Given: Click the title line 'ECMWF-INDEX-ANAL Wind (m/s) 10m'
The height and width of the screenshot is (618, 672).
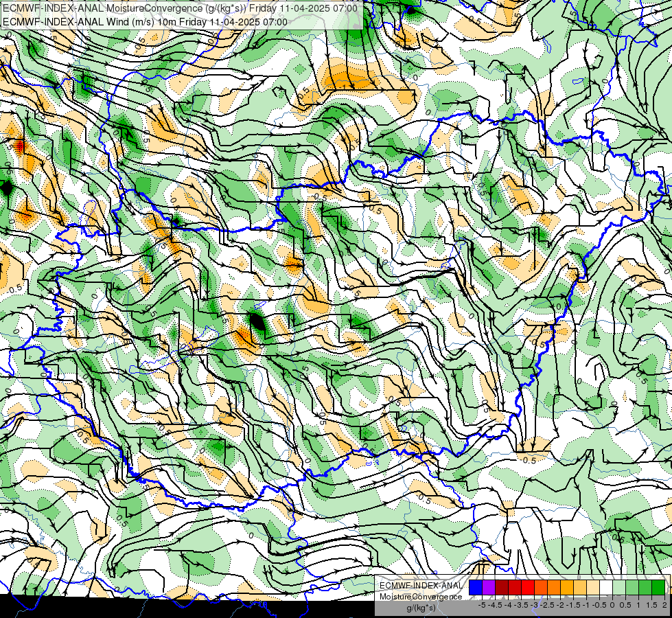Looking at the screenshot, I should 89,22.
